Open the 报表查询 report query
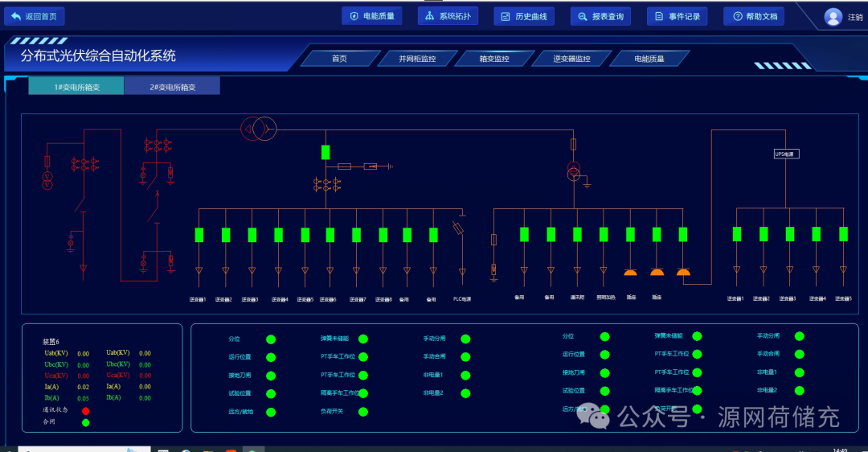The height and width of the screenshot is (452, 868). [600, 17]
